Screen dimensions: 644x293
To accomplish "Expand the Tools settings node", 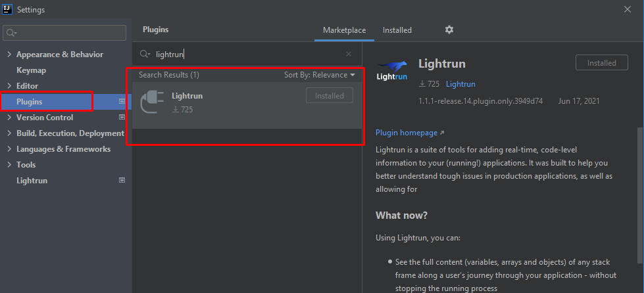I will [9, 164].
